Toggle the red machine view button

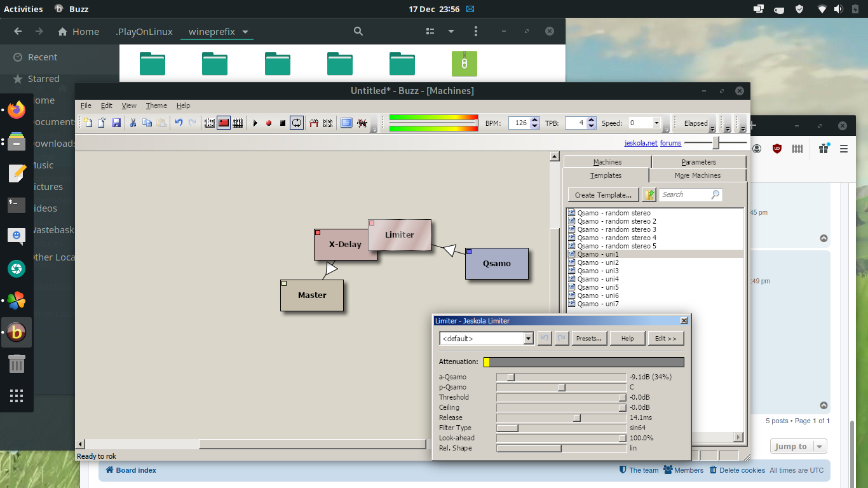[224, 123]
